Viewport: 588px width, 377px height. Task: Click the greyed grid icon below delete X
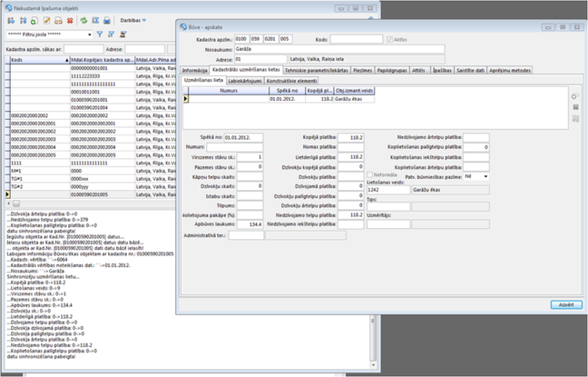click(x=575, y=119)
